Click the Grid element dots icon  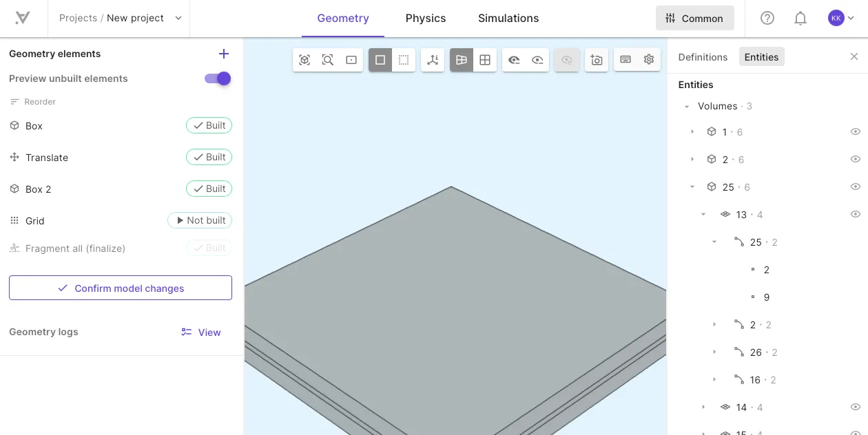14,221
